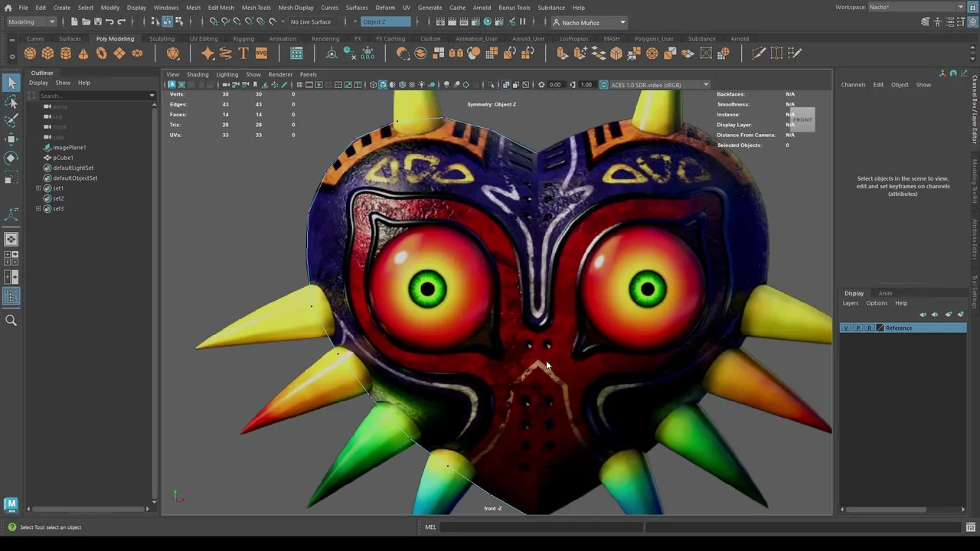
Task: Click the magnifier search icon in toolbox
Action: point(11,321)
